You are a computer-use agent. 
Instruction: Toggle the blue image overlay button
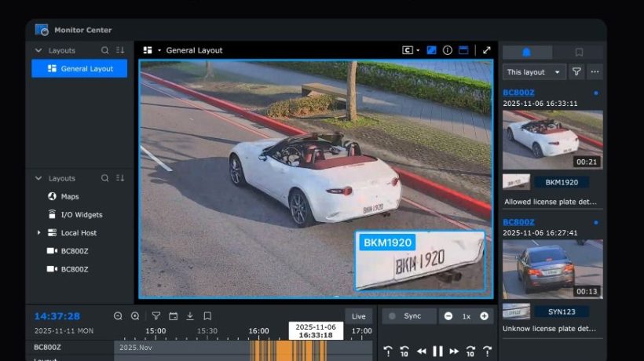coord(431,50)
